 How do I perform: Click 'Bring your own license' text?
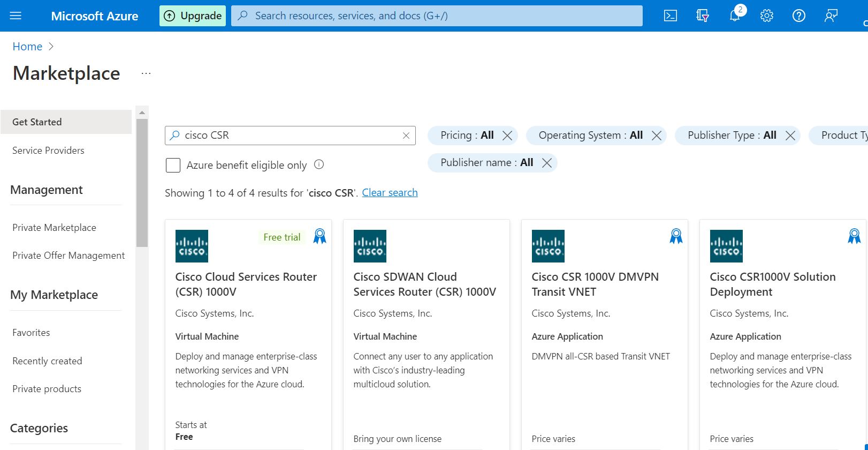(x=398, y=439)
